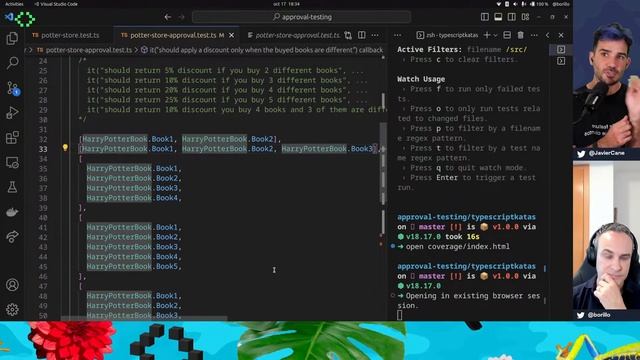Open the Docker view in the activity bar
This screenshot has width=640, height=360.
(12, 212)
